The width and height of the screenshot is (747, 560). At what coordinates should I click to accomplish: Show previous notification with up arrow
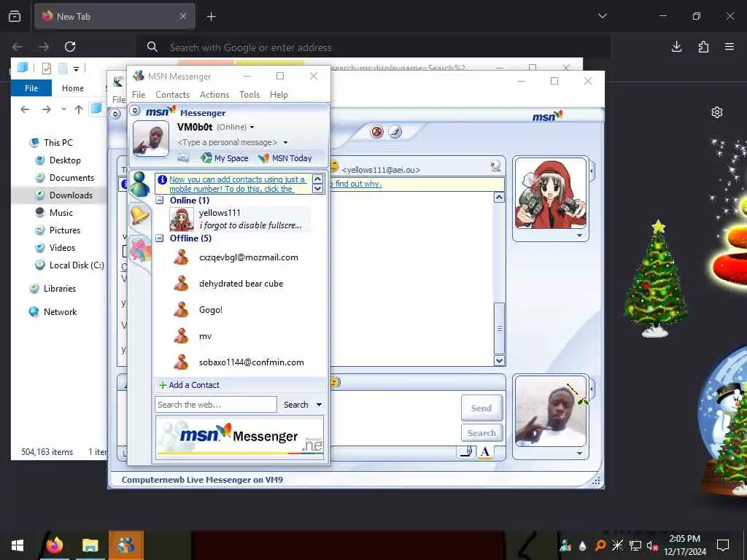point(318,179)
